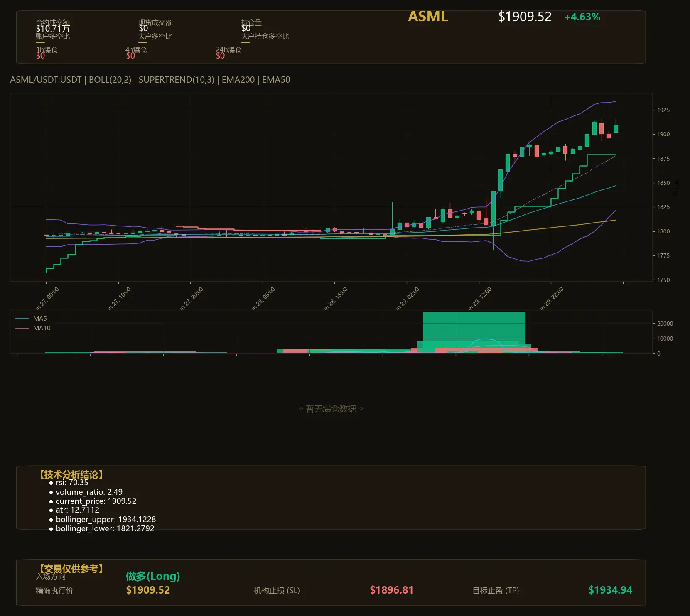Click the 1800 price axis label

663,231
